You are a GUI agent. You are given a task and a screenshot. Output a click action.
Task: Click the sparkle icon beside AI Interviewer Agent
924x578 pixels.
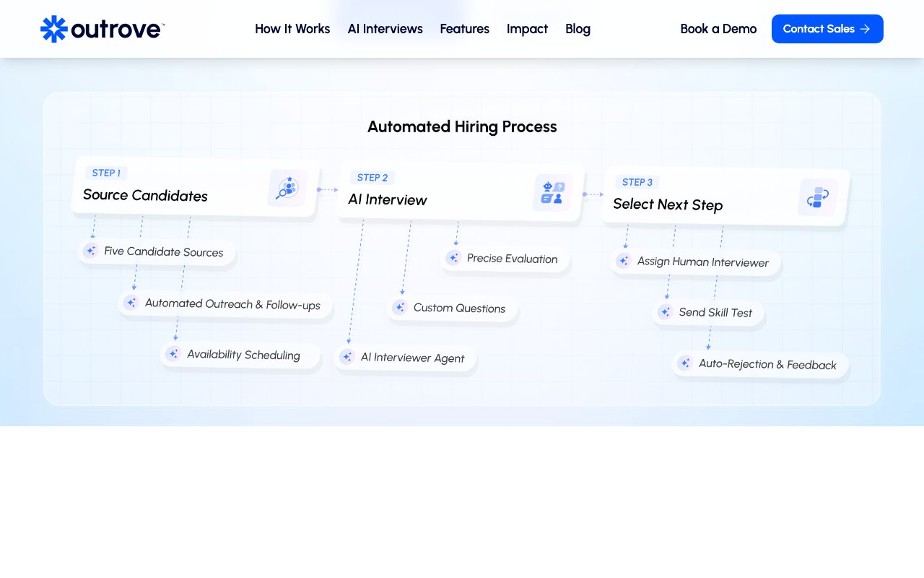(347, 357)
